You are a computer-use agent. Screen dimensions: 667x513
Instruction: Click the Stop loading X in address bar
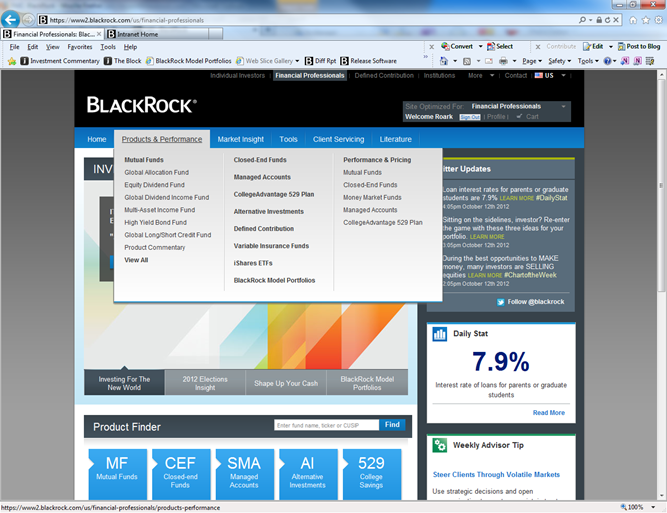tap(616, 20)
